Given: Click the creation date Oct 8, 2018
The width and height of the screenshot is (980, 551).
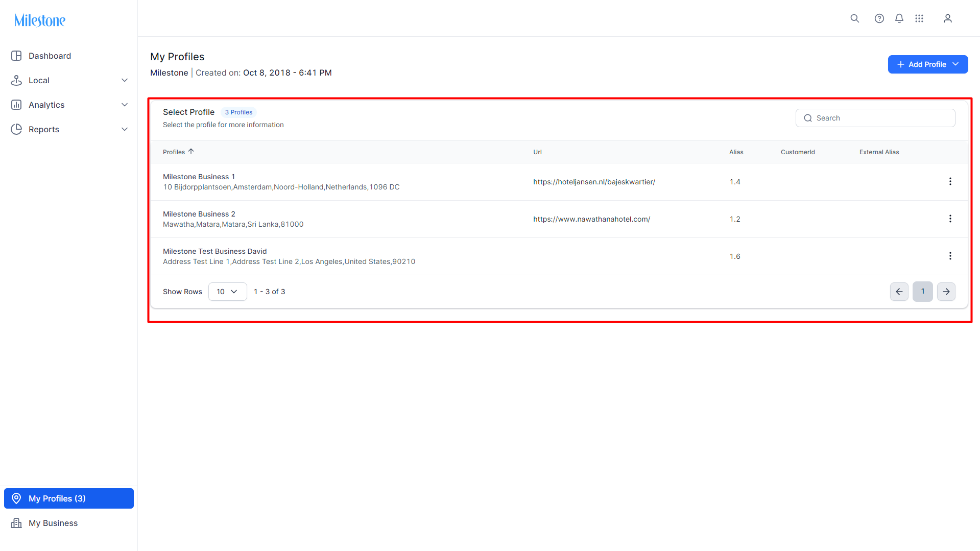Looking at the screenshot, I should 288,73.
